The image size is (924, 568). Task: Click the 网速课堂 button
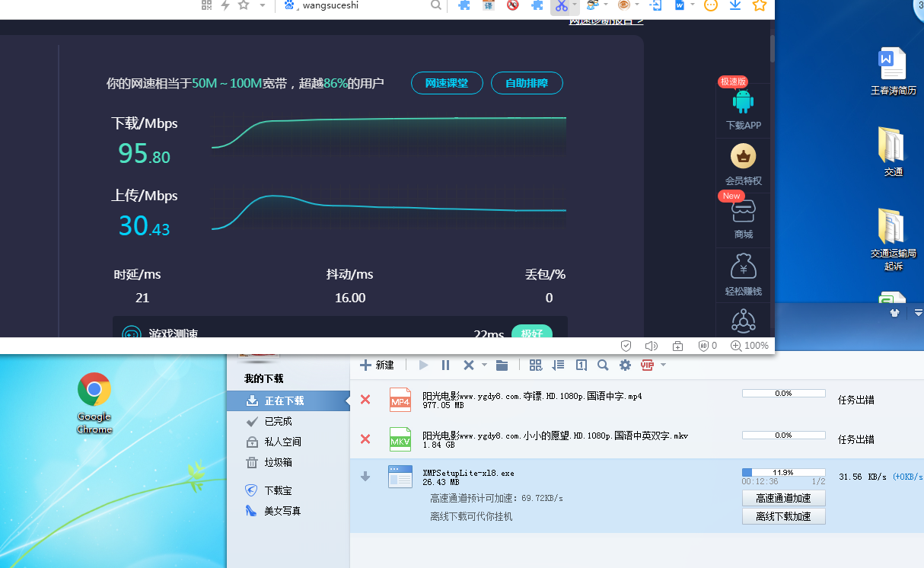point(447,83)
